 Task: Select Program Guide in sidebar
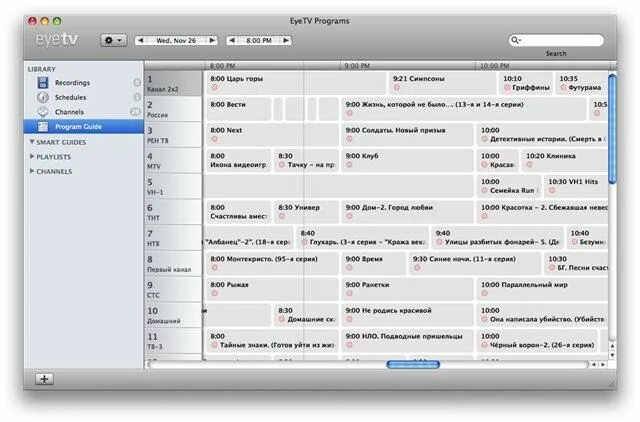point(83,127)
